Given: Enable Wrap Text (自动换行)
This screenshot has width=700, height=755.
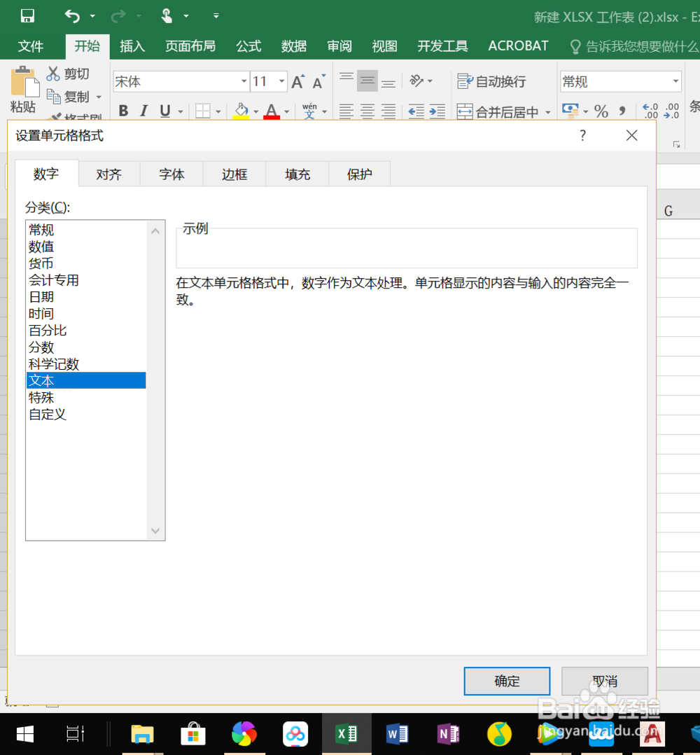Looking at the screenshot, I should coord(490,81).
